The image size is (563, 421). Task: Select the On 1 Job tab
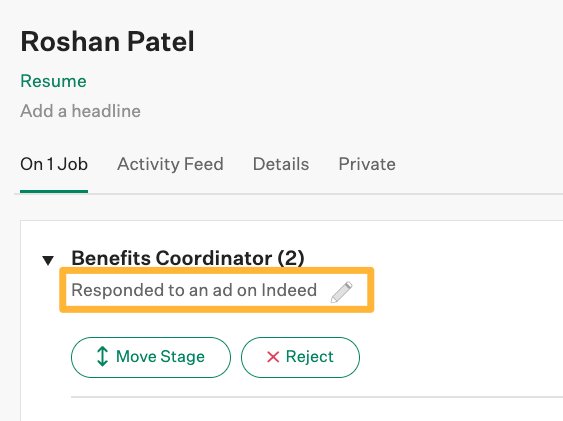point(54,164)
